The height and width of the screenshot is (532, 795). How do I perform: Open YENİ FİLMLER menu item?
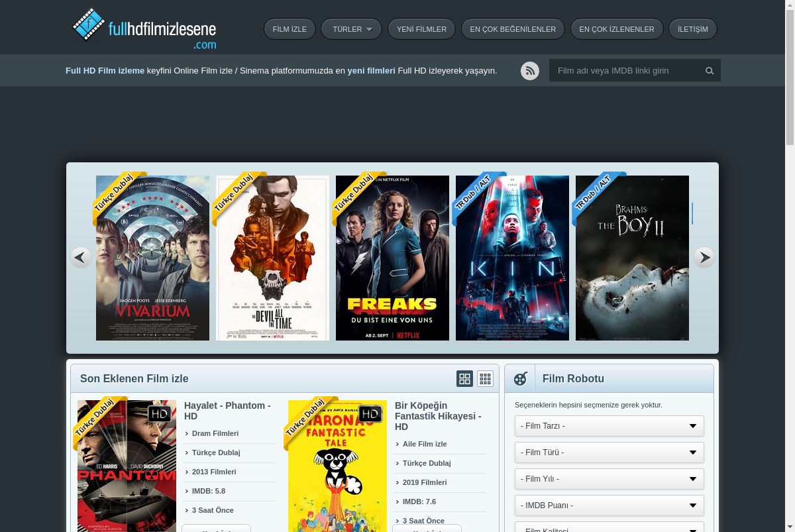(421, 29)
